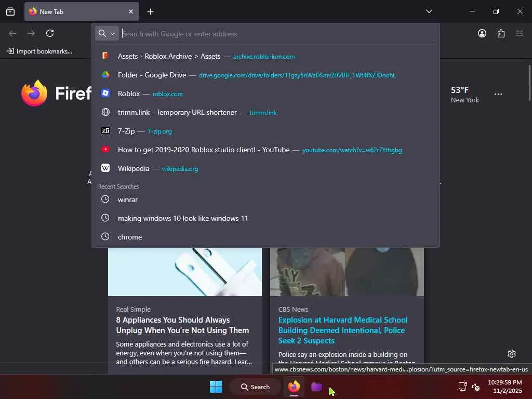This screenshot has height=399, width=532.
Task: Click the muted volume tray icon
Action: tap(476, 387)
